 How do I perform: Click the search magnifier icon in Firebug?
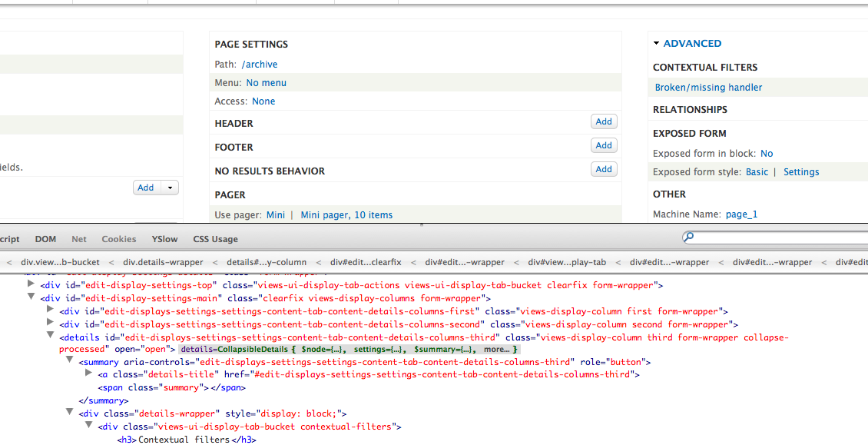[689, 237]
